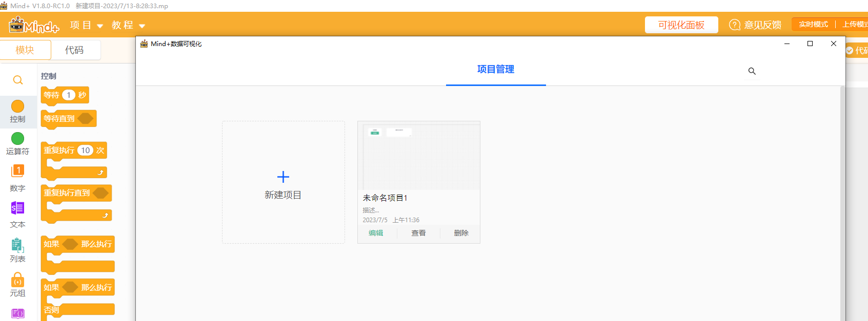
Task: Switch to 上传模式 mode
Action: point(855,25)
